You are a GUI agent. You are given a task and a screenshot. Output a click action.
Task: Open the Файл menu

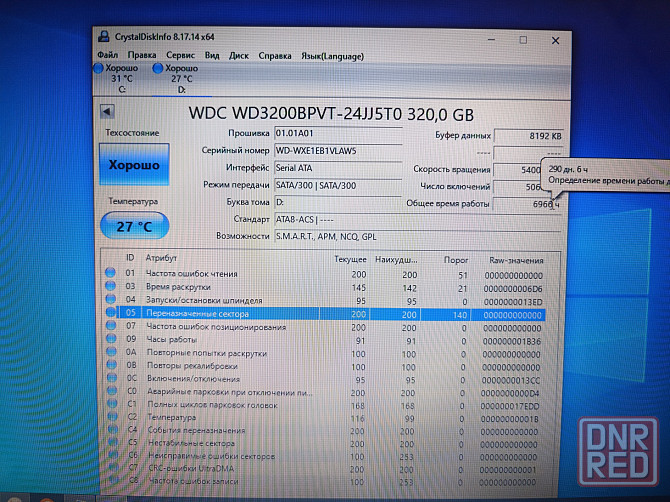(x=107, y=55)
